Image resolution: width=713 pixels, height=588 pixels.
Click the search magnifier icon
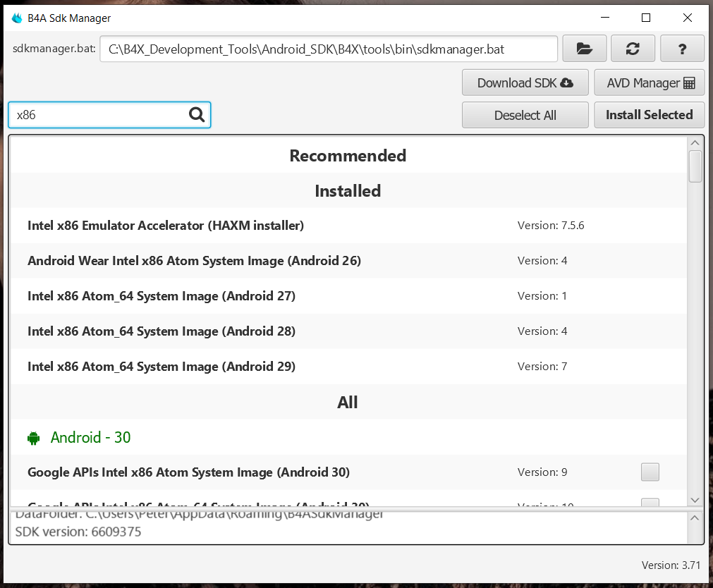tap(197, 115)
